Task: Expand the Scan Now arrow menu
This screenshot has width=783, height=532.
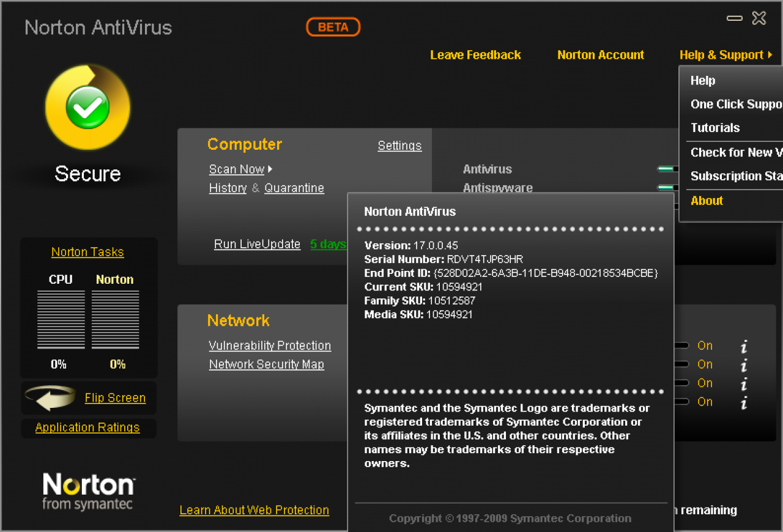Action: tap(270, 169)
